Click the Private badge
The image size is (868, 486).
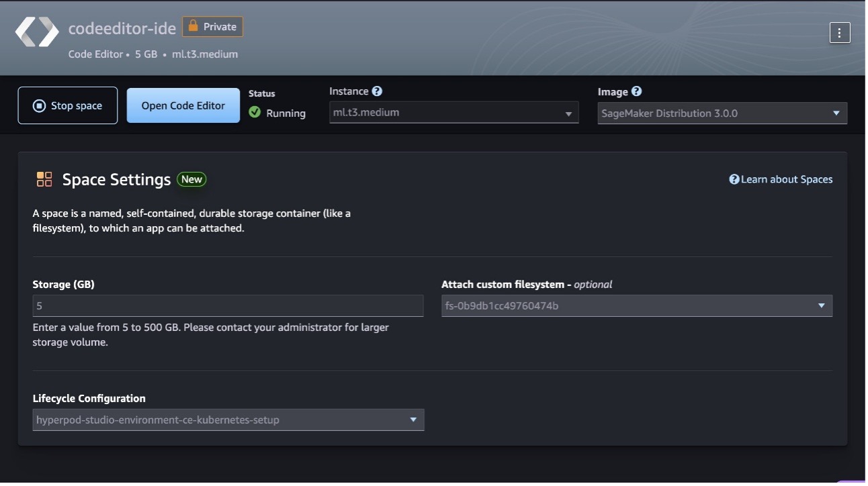coord(212,27)
